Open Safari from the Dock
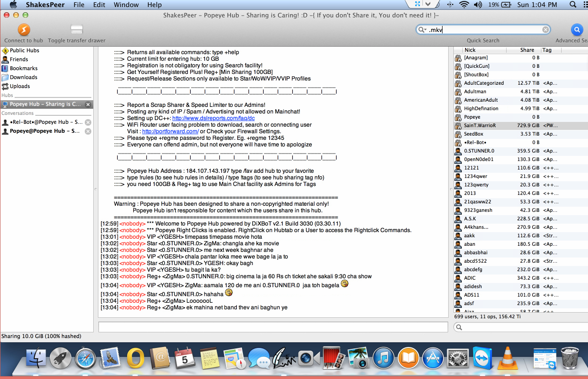Image resolution: width=588 pixels, height=379 pixels. 86,359
